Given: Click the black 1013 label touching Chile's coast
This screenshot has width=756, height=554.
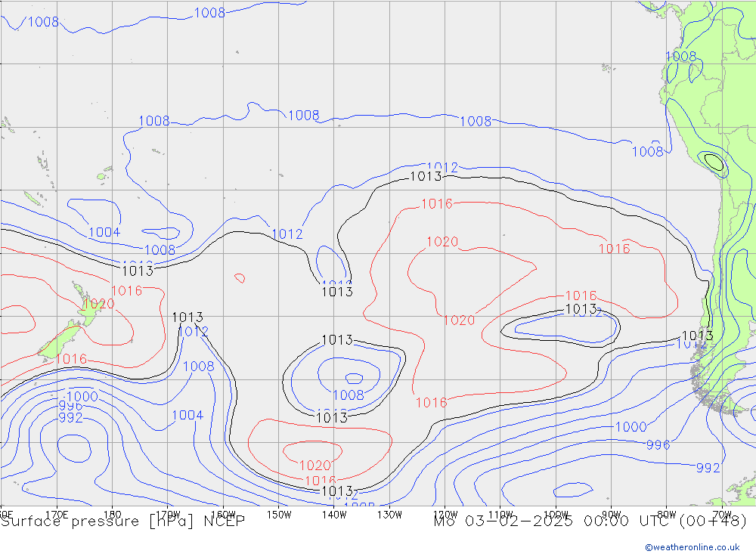Looking at the screenshot, I should 698,335.
